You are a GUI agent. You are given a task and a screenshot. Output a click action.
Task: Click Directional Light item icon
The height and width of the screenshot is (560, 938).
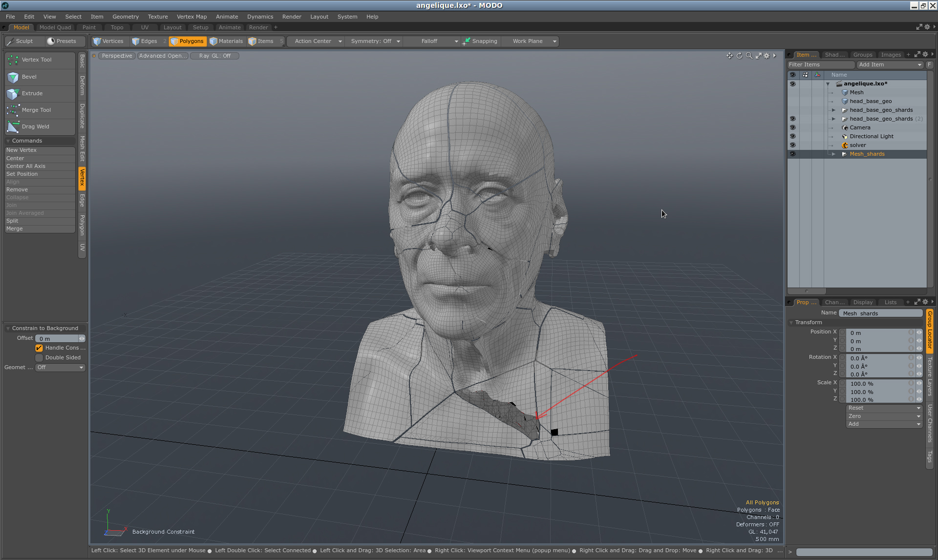[845, 137]
